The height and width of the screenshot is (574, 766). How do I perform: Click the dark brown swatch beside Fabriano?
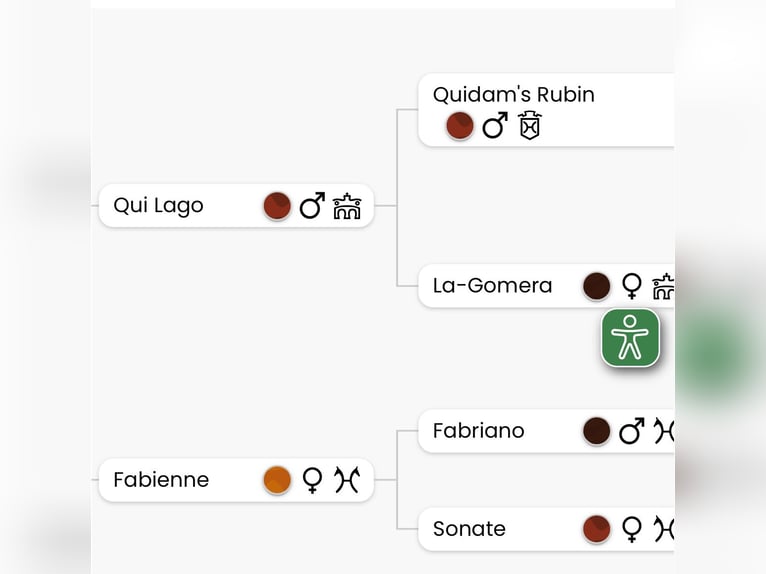597,431
